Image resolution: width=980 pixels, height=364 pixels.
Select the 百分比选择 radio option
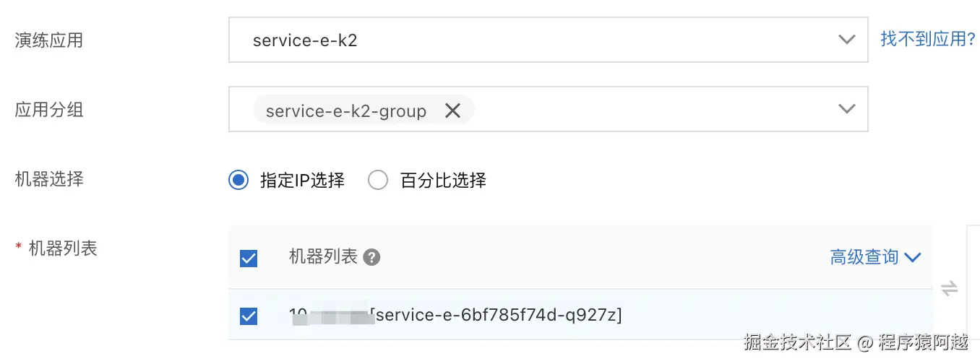click(x=378, y=180)
